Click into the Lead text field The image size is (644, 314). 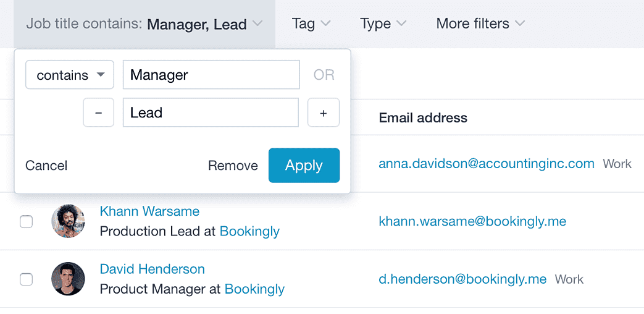211,112
